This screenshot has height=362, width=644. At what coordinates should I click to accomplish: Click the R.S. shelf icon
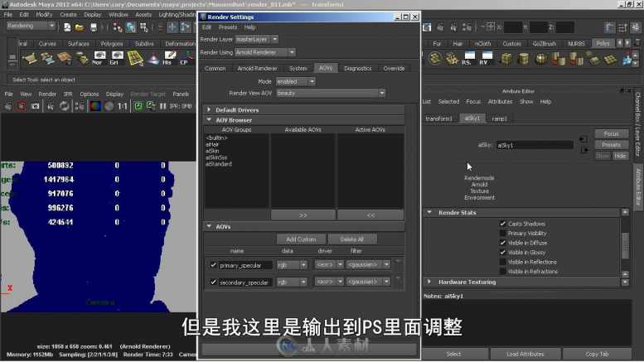pos(469,58)
